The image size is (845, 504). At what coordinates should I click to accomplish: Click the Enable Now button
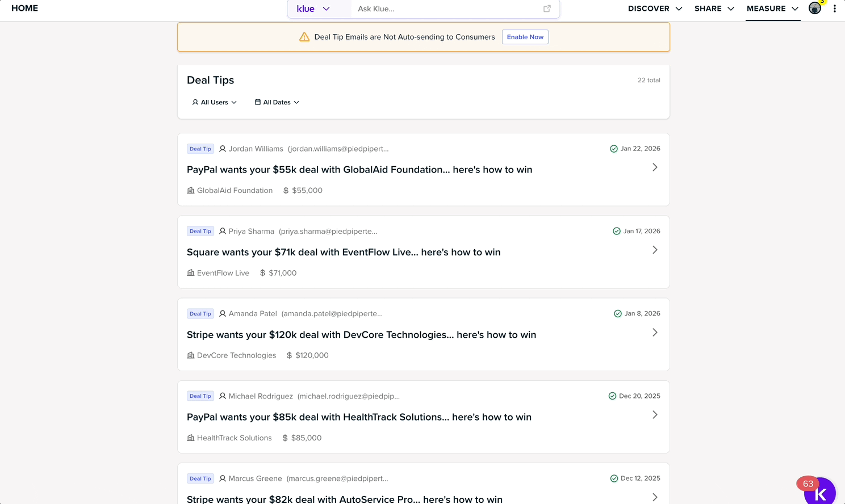coord(525,37)
